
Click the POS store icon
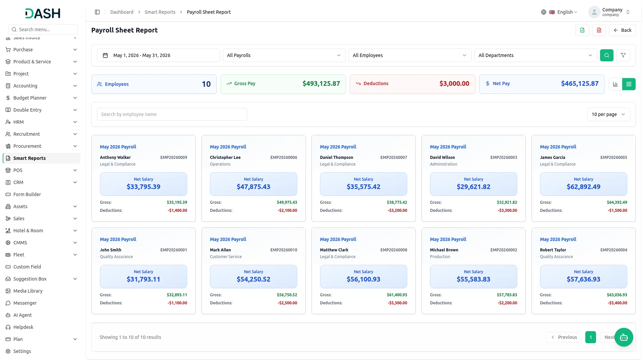point(8,170)
